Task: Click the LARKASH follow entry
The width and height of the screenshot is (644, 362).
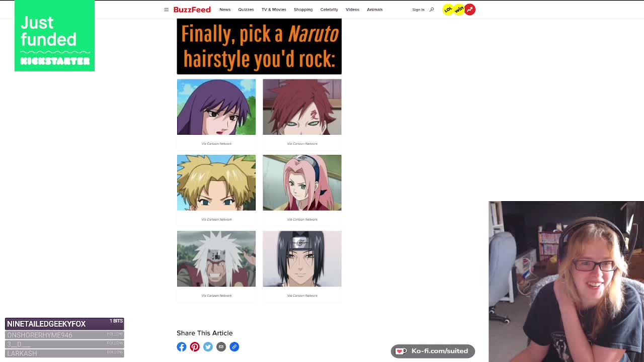Action: (64, 353)
